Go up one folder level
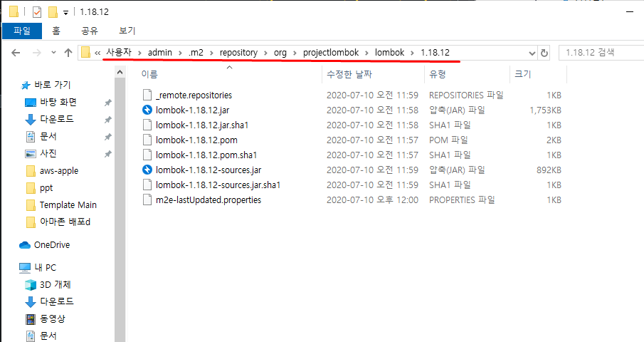The width and height of the screenshot is (644, 342). pyautogui.click(x=68, y=53)
